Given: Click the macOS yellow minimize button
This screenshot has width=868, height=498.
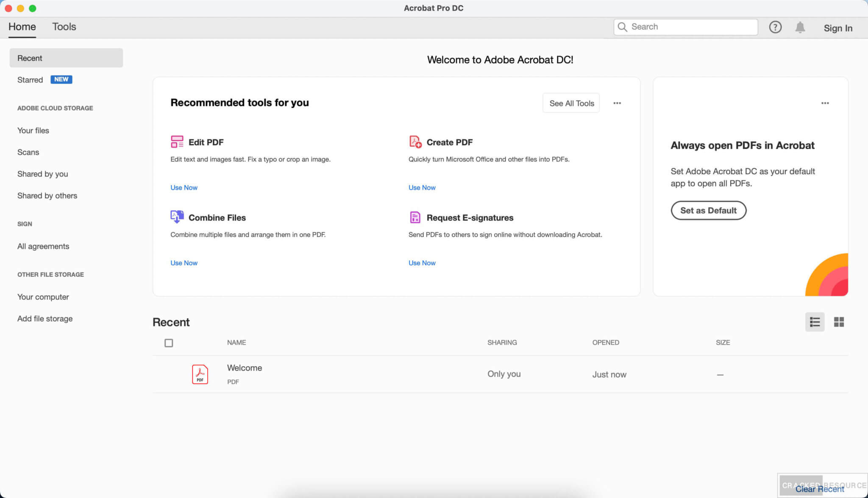Looking at the screenshot, I should click(20, 8).
